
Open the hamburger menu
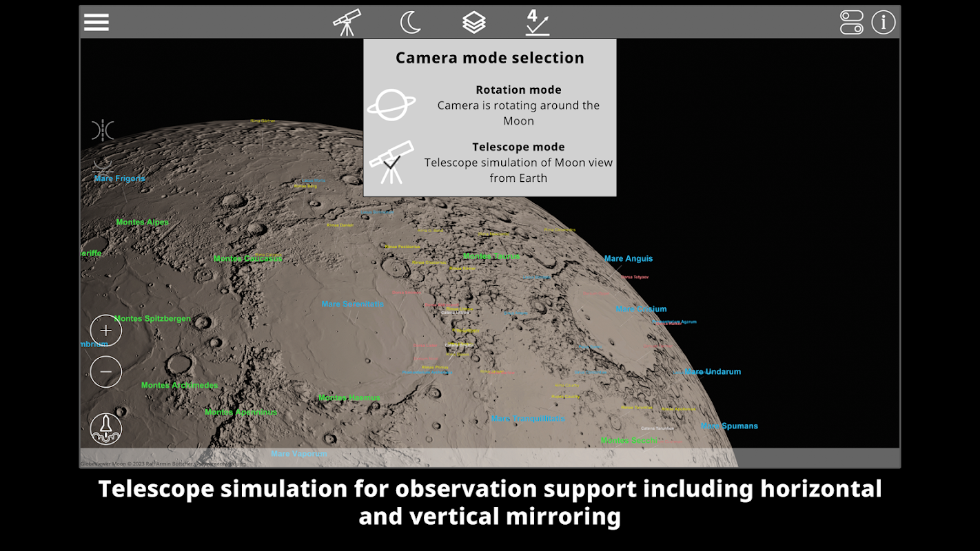(x=96, y=22)
